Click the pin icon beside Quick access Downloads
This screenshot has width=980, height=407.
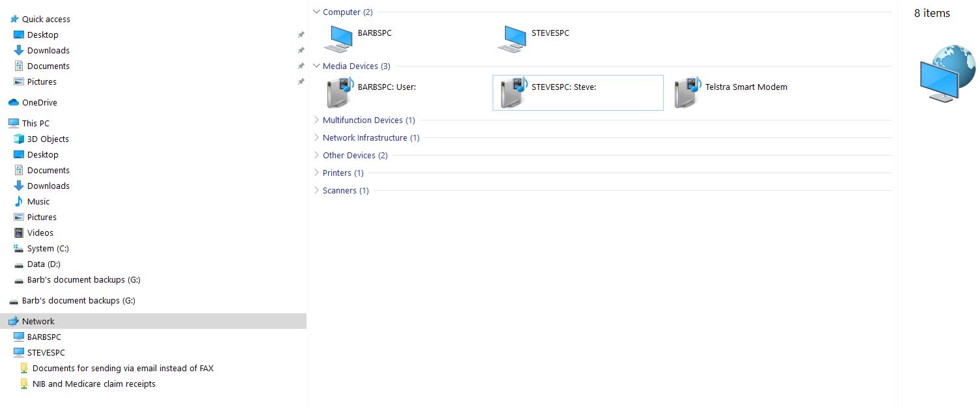[x=301, y=50]
